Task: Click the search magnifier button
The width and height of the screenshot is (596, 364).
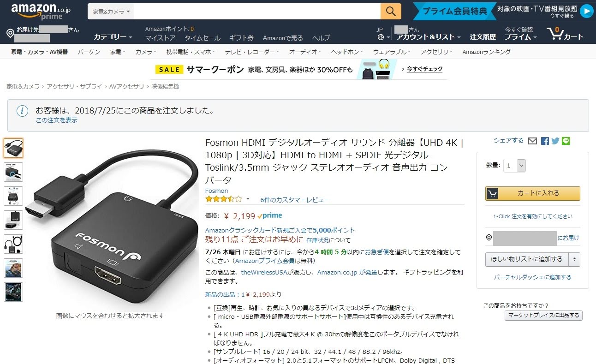Action: click(x=391, y=11)
